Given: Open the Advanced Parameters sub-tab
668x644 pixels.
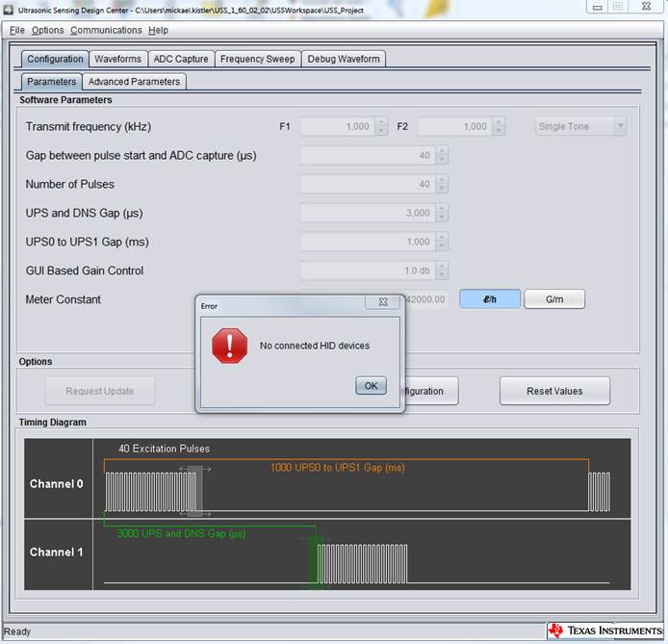Looking at the screenshot, I should tap(134, 82).
